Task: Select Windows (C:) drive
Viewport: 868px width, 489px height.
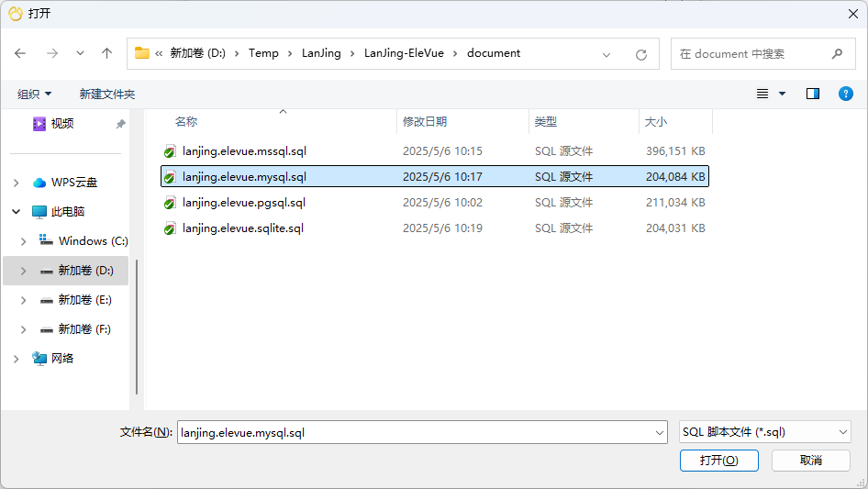Action: click(94, 241)
